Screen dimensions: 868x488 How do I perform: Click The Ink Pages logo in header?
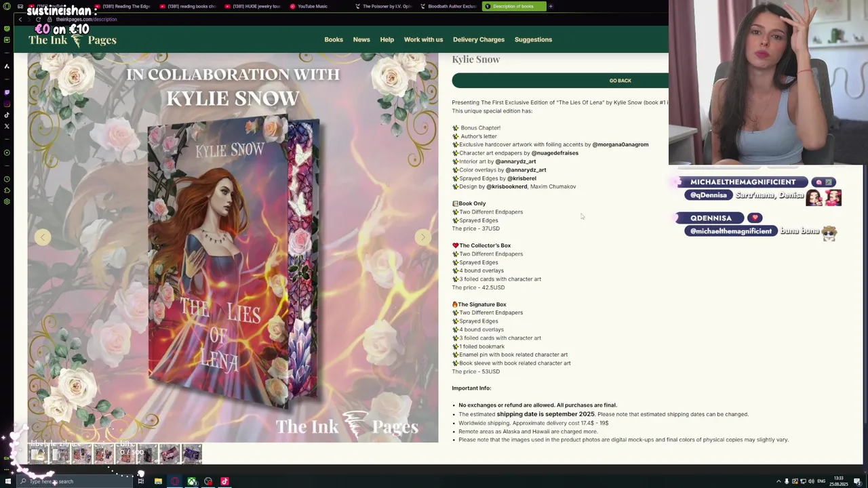pyautogui.click(x=73, y=40)
